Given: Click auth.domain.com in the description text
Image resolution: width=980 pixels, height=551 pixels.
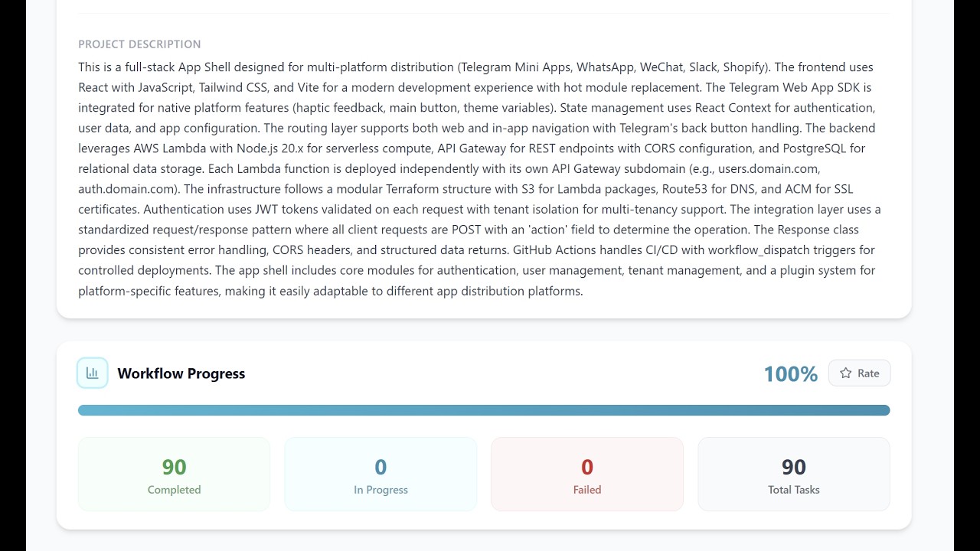Looking at the screenshot, I should tap(127, 189).
